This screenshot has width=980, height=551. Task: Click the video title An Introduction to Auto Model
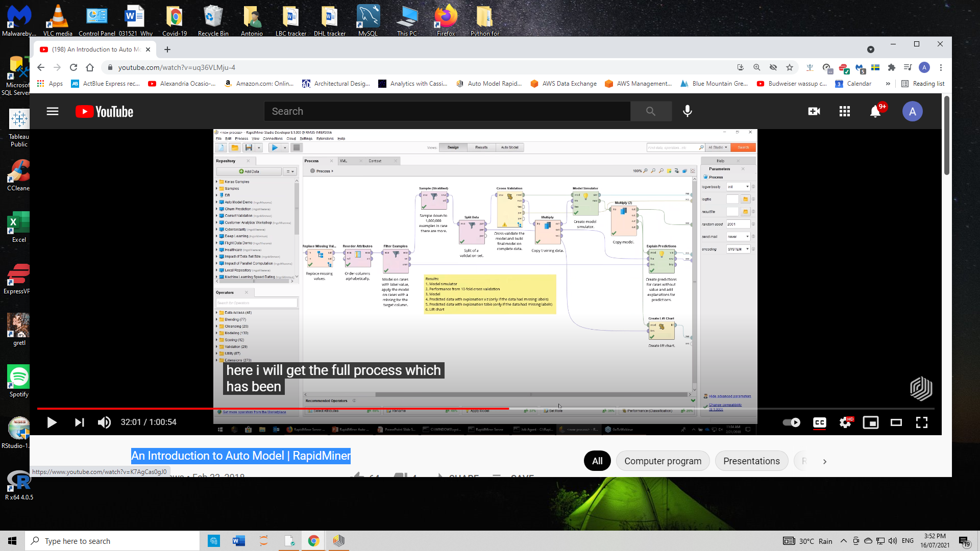pyautogui.click(x=241, y=456)
